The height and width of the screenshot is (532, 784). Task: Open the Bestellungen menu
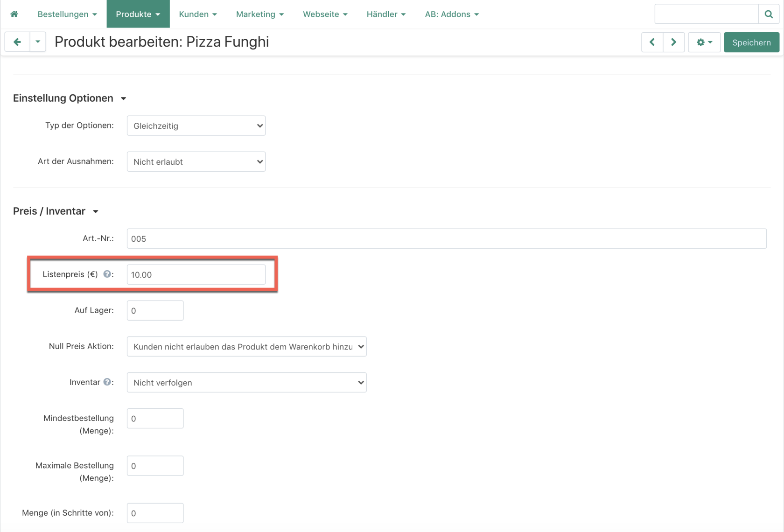67,14
